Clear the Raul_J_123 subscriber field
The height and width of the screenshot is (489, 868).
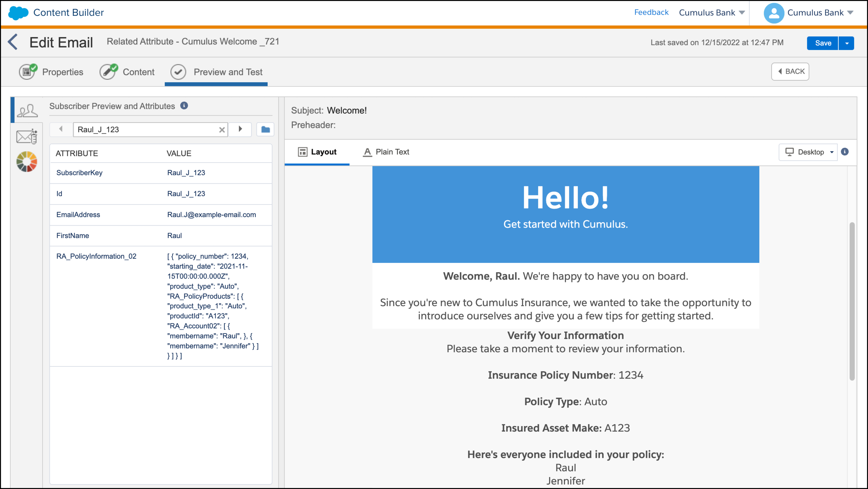tap(222, 130)
